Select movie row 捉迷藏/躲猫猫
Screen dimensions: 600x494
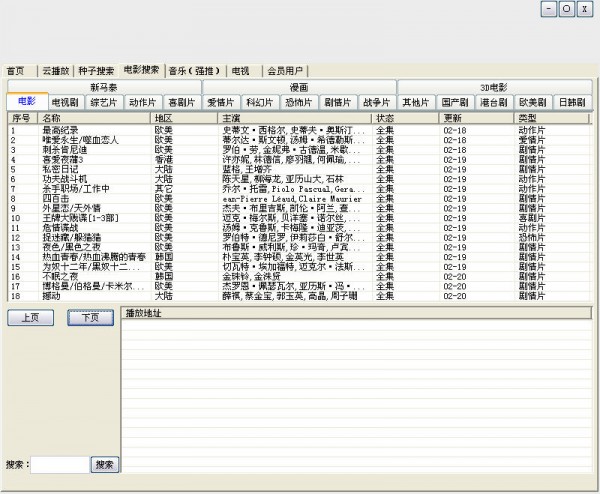[298, 238]
